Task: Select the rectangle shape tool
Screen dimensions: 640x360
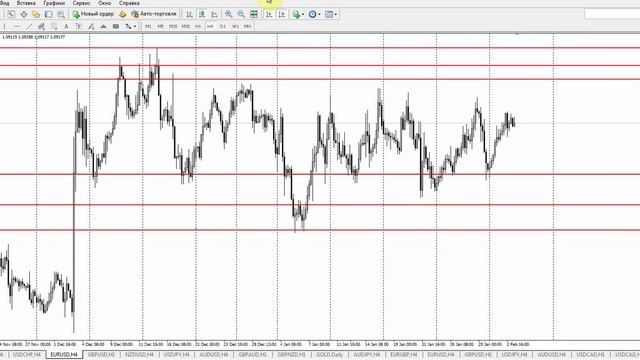Action: coord(116,26)
